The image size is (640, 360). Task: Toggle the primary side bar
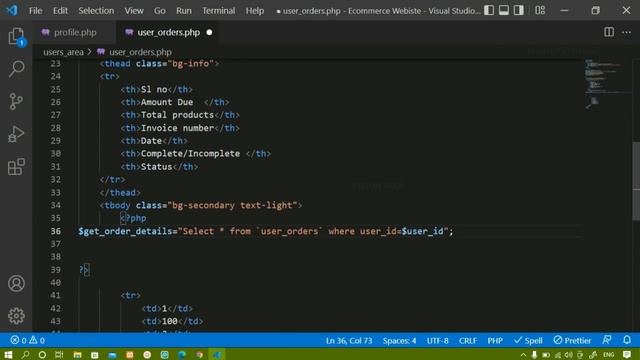coord(489,10)
